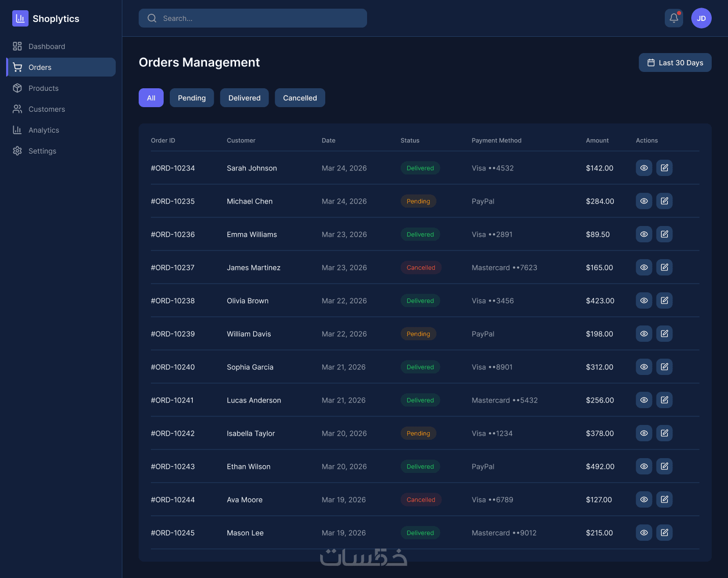Click the Search input field

click(x=253, y=18)
